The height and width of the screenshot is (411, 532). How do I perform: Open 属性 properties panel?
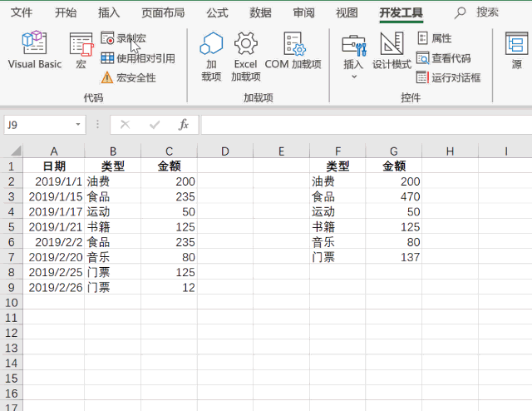435,38
